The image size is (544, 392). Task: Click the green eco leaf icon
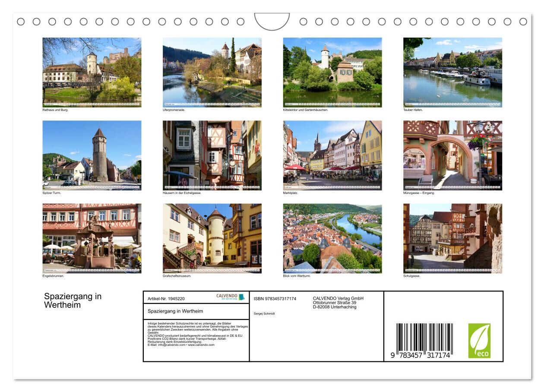[x=479, y=341]
